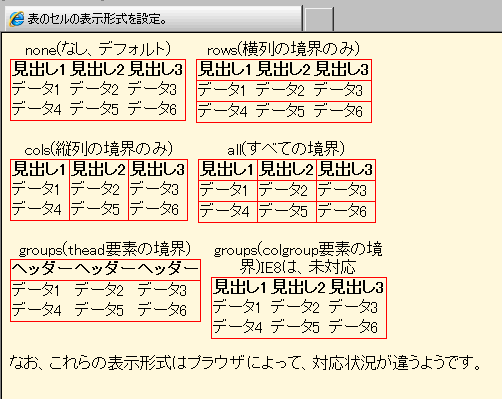Click the Internet Explorer icon on the tab
The image size is (502, 399).
pyautogui.click(x=16, y=18)
